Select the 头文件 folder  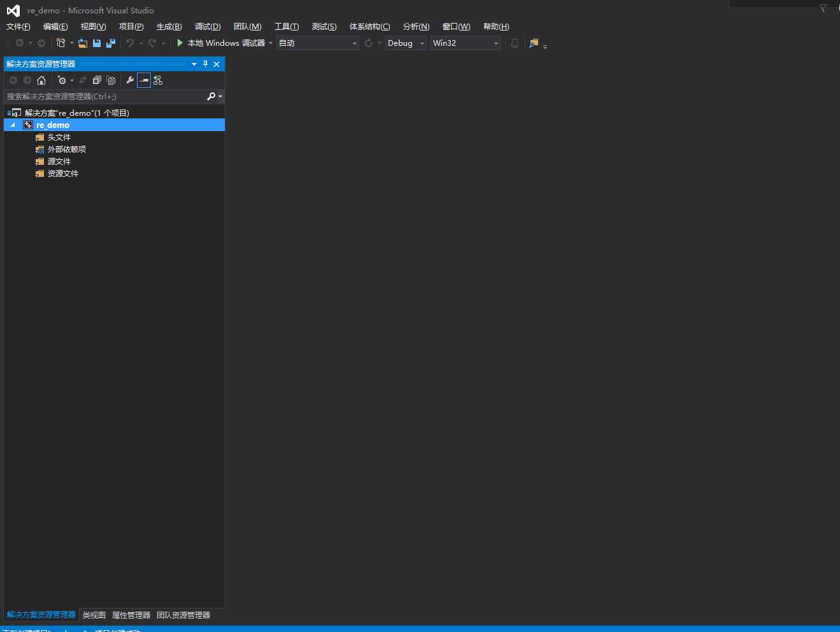(59, 137)
